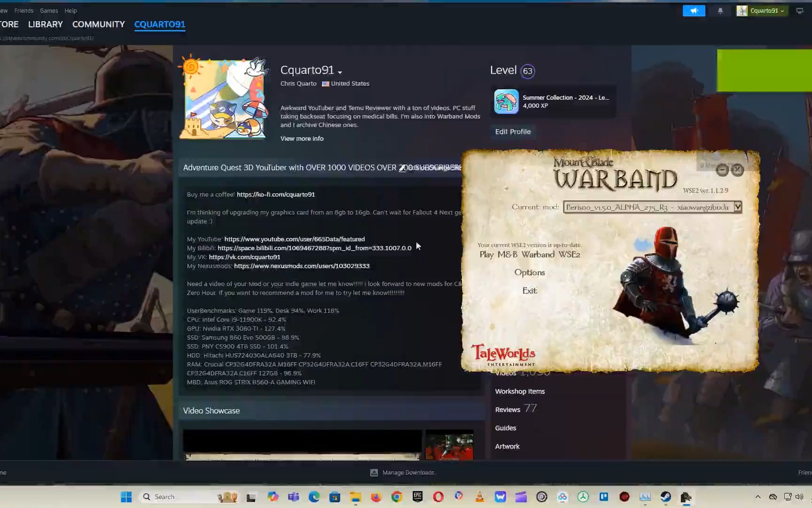Play the main Video Showcase video
Image resolution: width=812 pixels, height=508 pixels.
pyautogui.click(x=302, y=444)
